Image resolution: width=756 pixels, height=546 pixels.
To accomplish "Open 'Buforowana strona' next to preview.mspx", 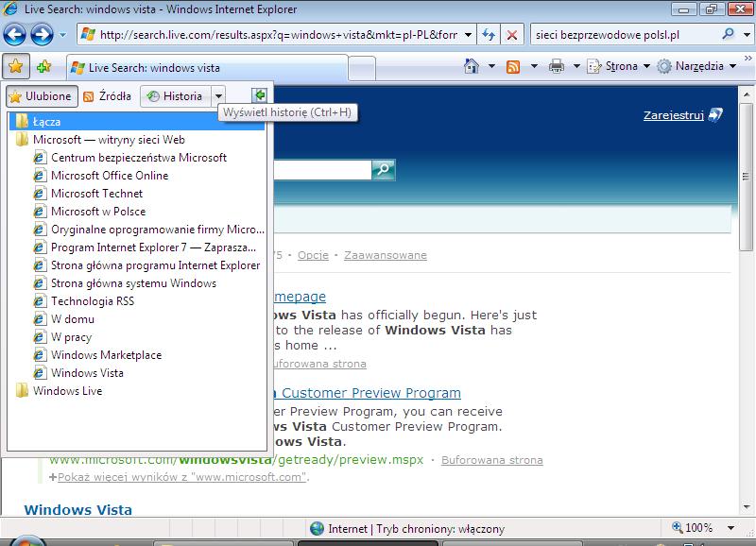I will [x=491, y=460].
